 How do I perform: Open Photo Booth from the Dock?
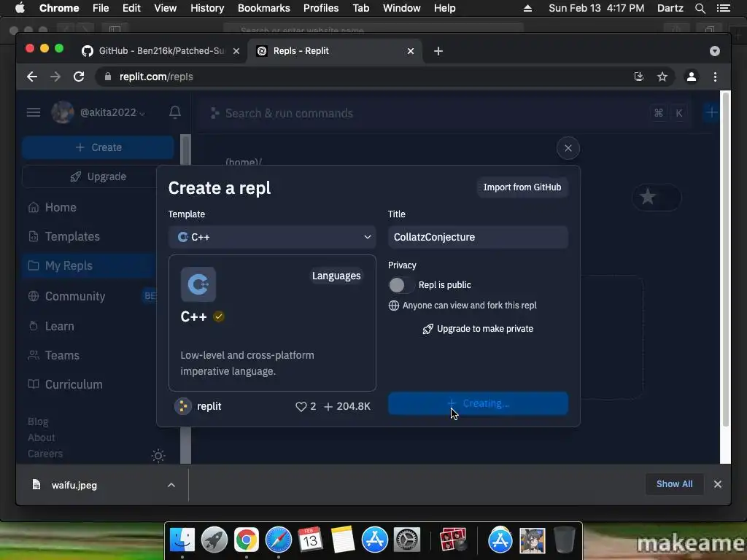pyautogui.click(x=453, y=540)
